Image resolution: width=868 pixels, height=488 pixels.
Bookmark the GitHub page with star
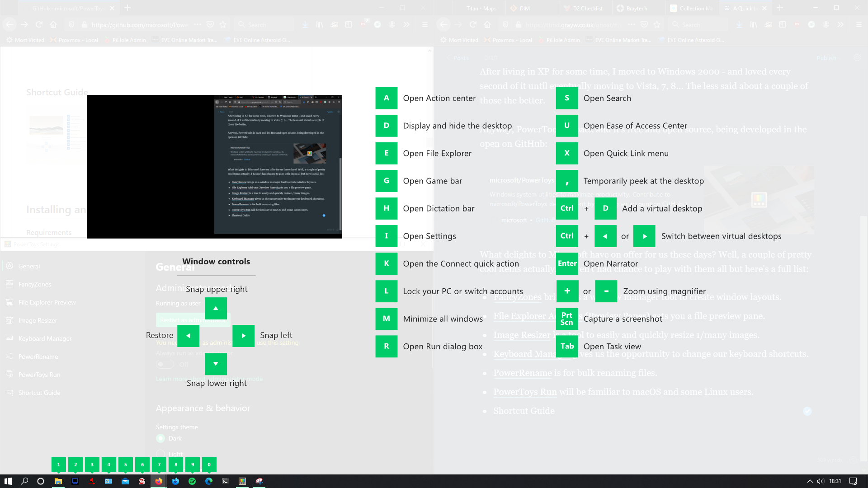223,24
